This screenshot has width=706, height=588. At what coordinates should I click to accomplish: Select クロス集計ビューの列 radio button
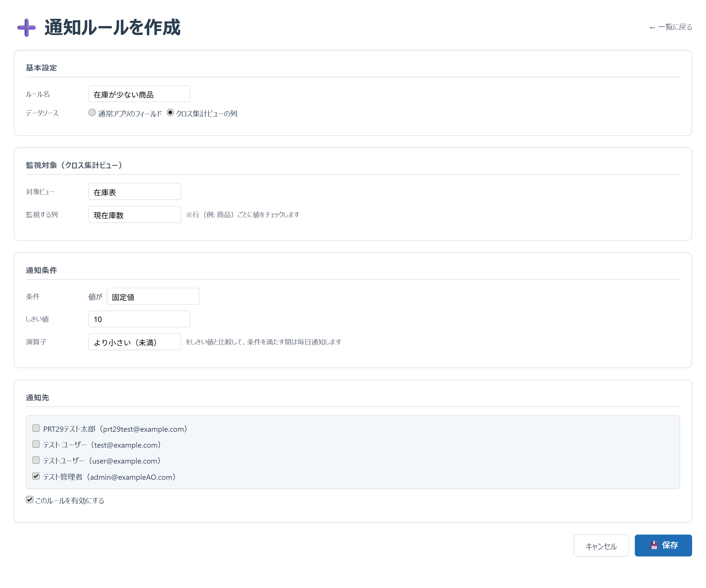(170, 113)
